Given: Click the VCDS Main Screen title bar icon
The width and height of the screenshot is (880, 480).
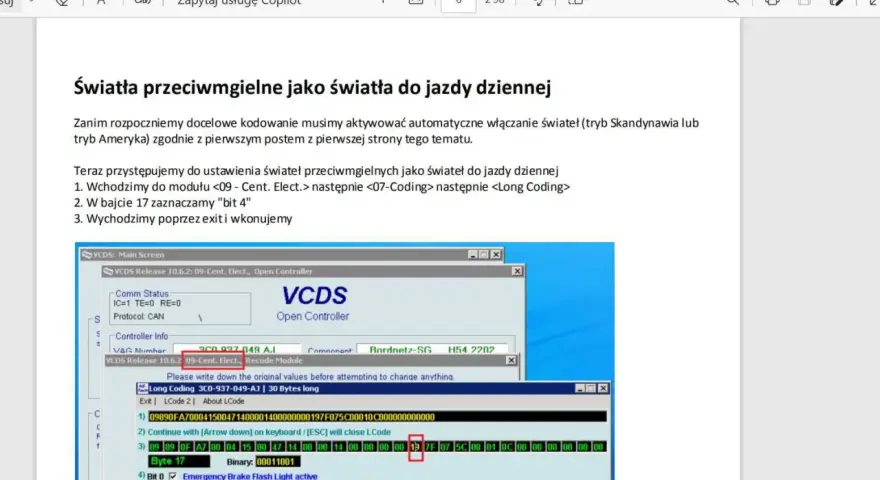Looking at the screenshot, I should [86, 254].
